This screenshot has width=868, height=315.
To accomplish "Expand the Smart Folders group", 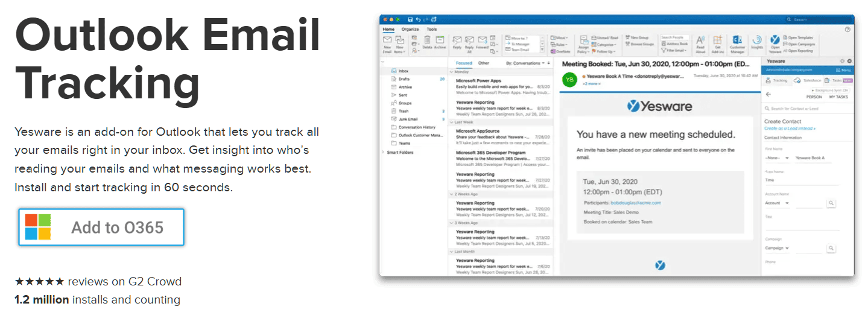I will 384,153.
